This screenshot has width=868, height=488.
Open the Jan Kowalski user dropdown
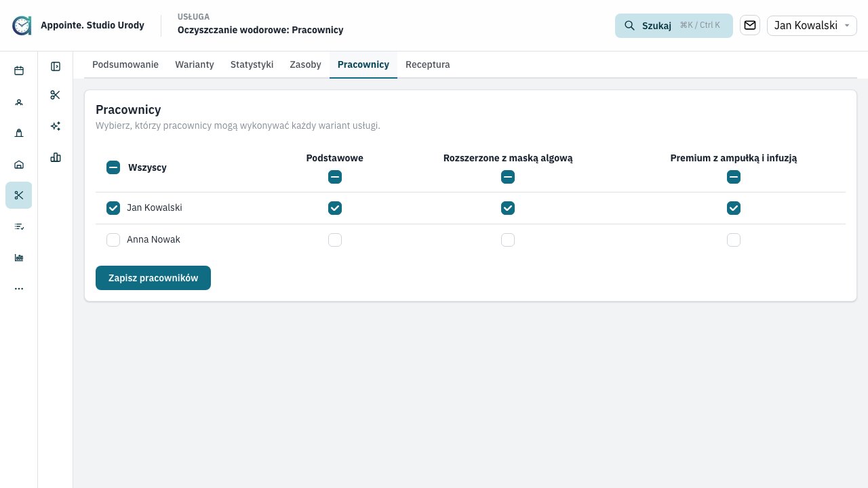(812, 26)
